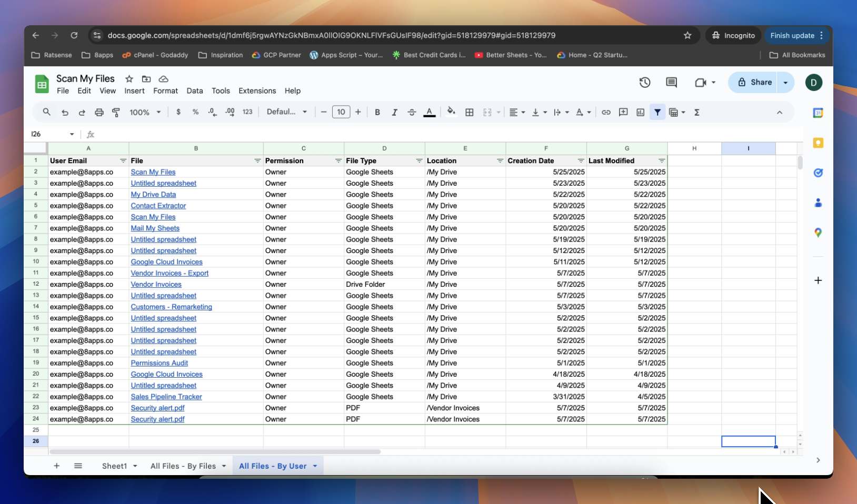857x504 pixels.
Task: Insert a comment from toolbar
Action: [623, 112]
